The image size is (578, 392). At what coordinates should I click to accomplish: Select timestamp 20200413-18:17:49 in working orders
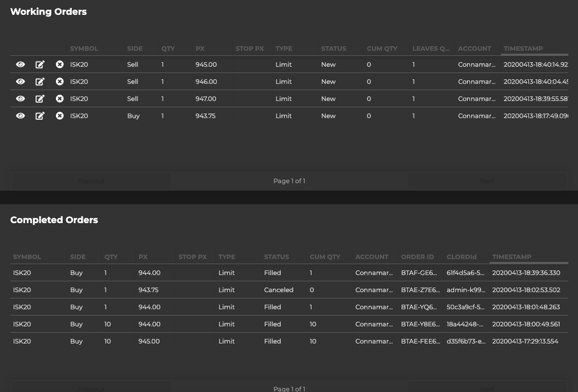click(536, 116)
